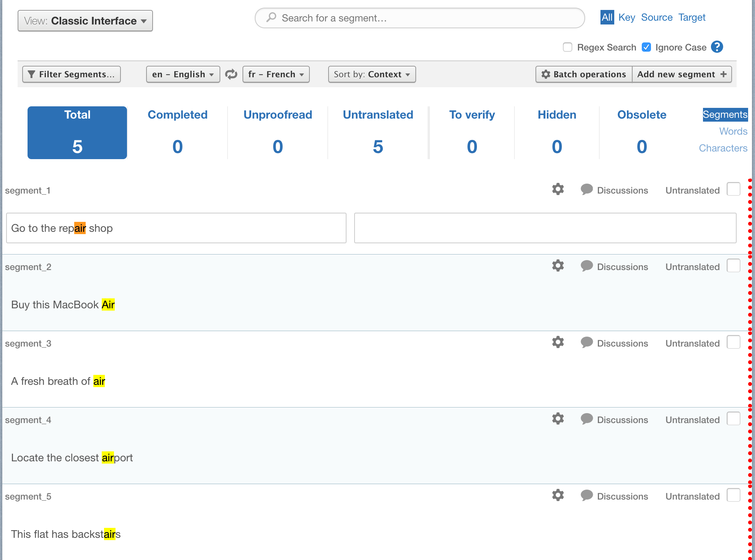Image resolution: width=755 pixels, height=560 pixels.
Task: Uncheck the Ignore Case checkbox
Action: 646,47
